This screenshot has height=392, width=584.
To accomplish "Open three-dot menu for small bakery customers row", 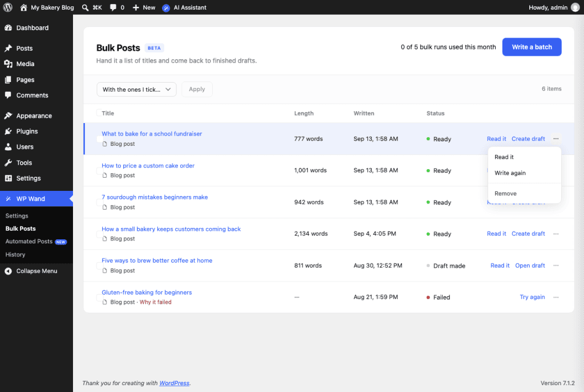I will 555,234.
